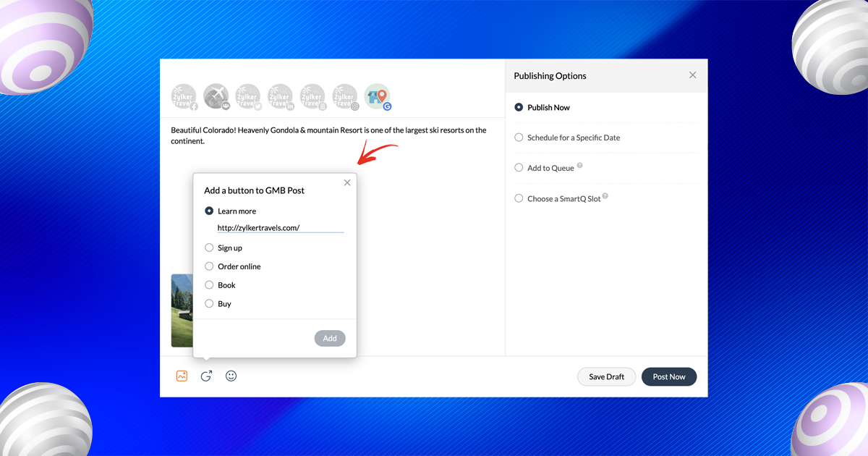868x456 pixels.
Task: Click the post text about Beautiful Colorado
Action: click(x=329, y=136)
